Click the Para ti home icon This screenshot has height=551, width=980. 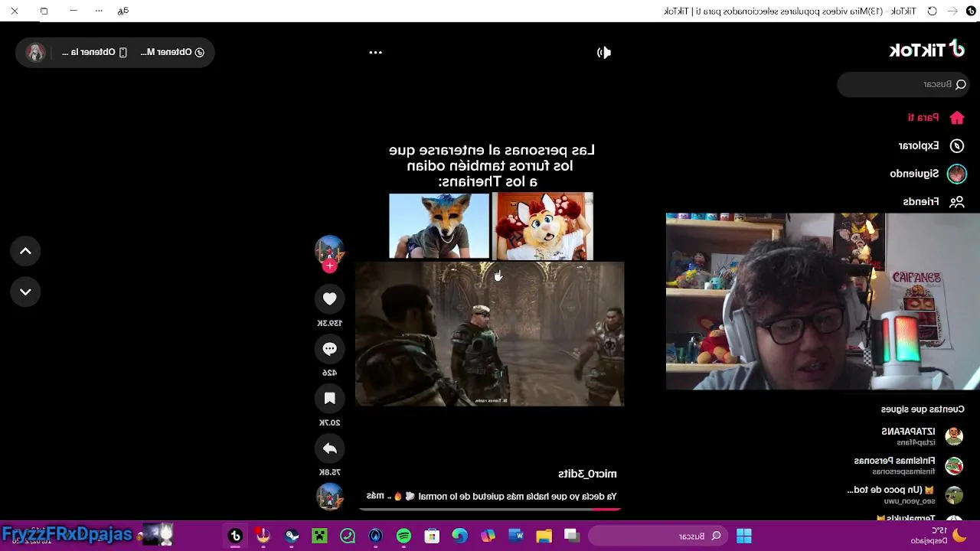tap(957, 118)
